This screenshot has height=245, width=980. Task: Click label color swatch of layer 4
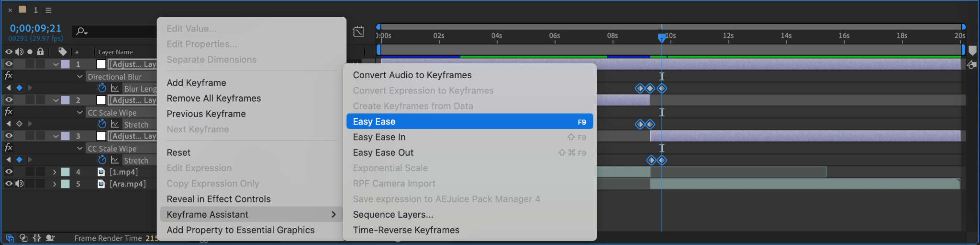(x=66, y=172)
